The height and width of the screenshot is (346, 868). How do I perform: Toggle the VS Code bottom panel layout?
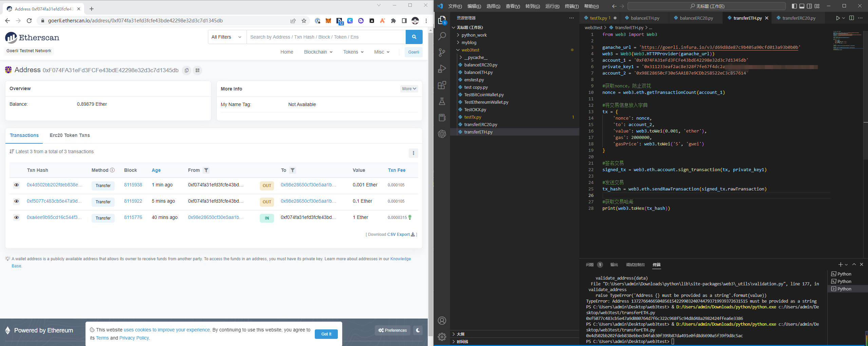point(802,6)
